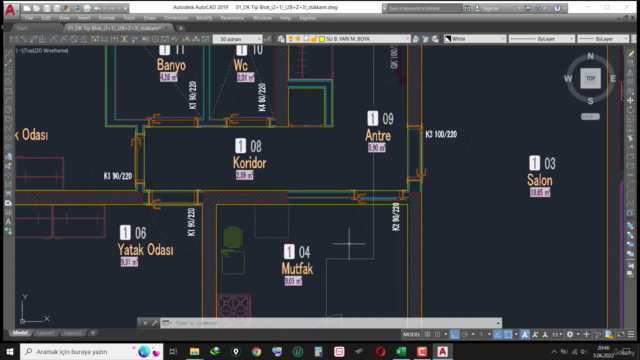Screen dimensions: 640x360
Task: Click the Dimension Style manager icon
Action: tap(267, 39)
